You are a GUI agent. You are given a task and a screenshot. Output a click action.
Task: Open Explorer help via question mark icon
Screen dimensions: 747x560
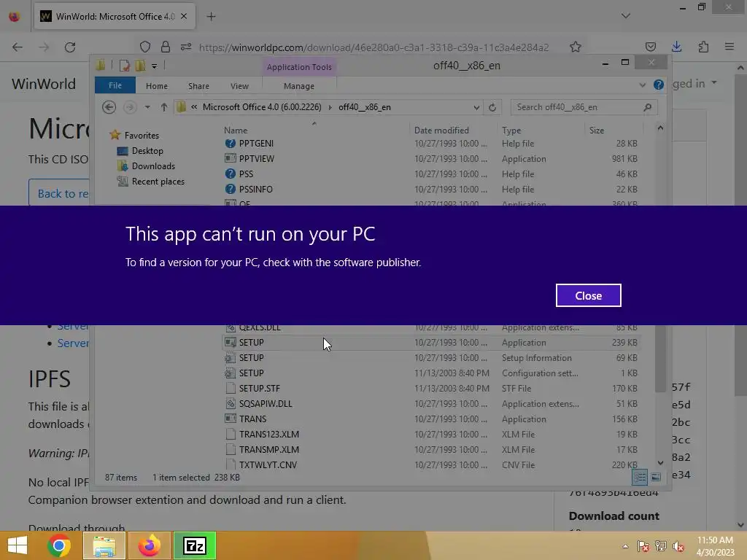click(659, 85)
